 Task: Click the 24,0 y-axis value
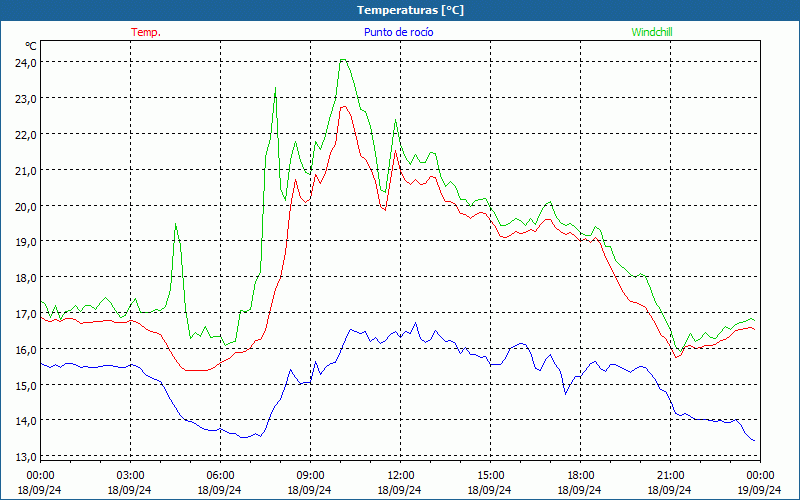26,63
